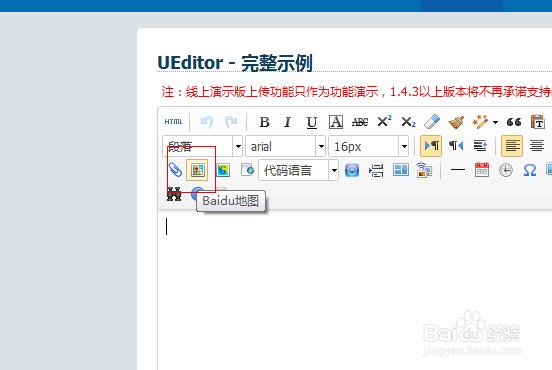Open the 段落 paragraph format combo box

(202, 146)
